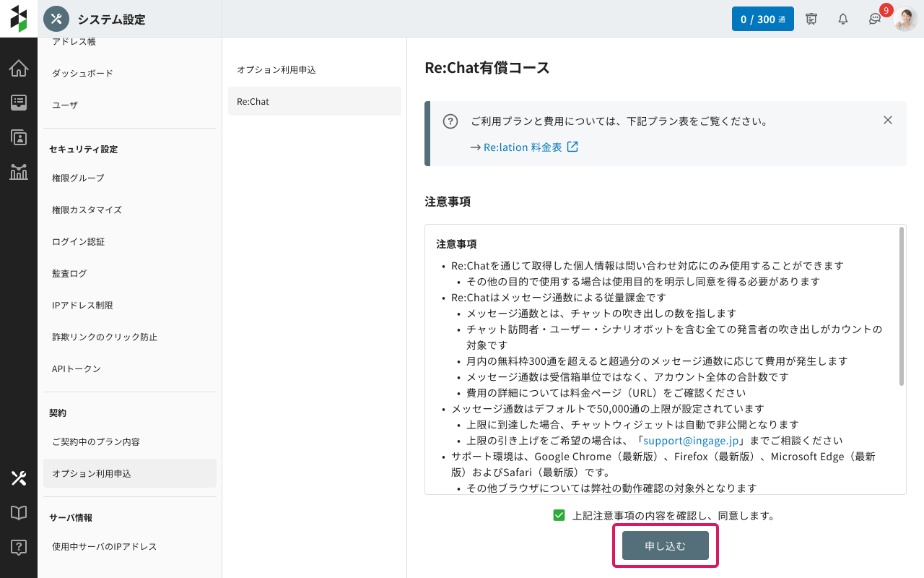Open the Home icon in sidebar
Viewport: 924px width, 578px height.
point(19,69)
